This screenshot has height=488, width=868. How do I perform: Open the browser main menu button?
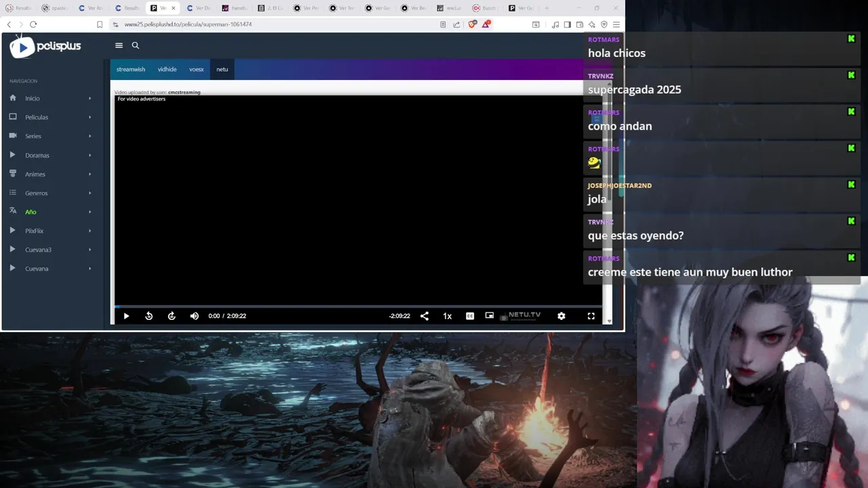pyautogui.click(x=616, y=24)
